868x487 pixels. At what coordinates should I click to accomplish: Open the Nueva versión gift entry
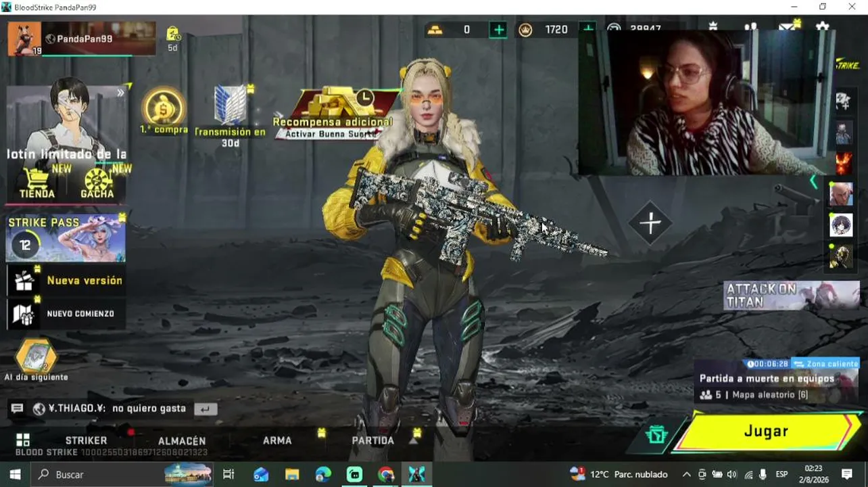tap(66, 281)
